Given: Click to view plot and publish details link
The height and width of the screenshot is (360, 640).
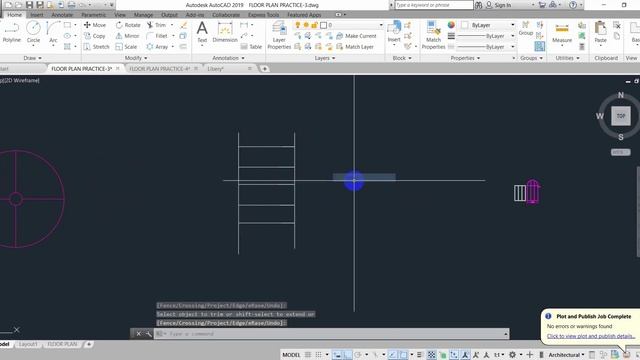Looking at the screenshot, I should [591, 336].
